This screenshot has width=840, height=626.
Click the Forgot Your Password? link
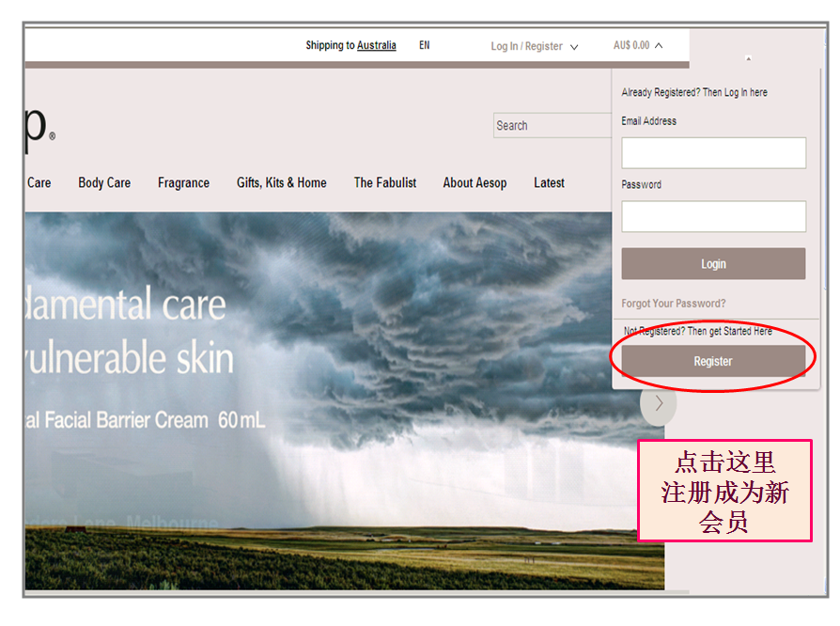[673, 304]
